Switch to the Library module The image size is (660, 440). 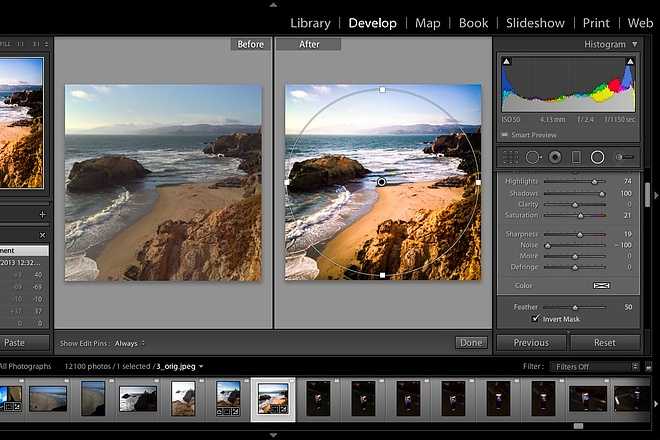pyautogui.click(x=310, y=23)
